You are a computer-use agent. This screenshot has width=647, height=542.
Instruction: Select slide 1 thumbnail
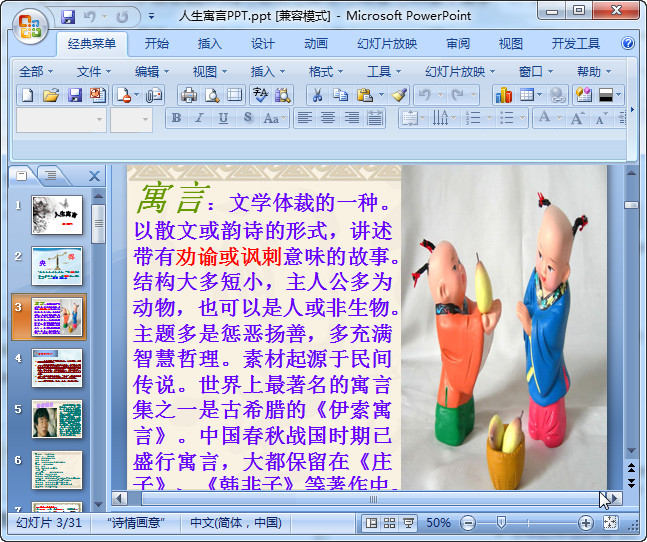(x=57, y=215)
